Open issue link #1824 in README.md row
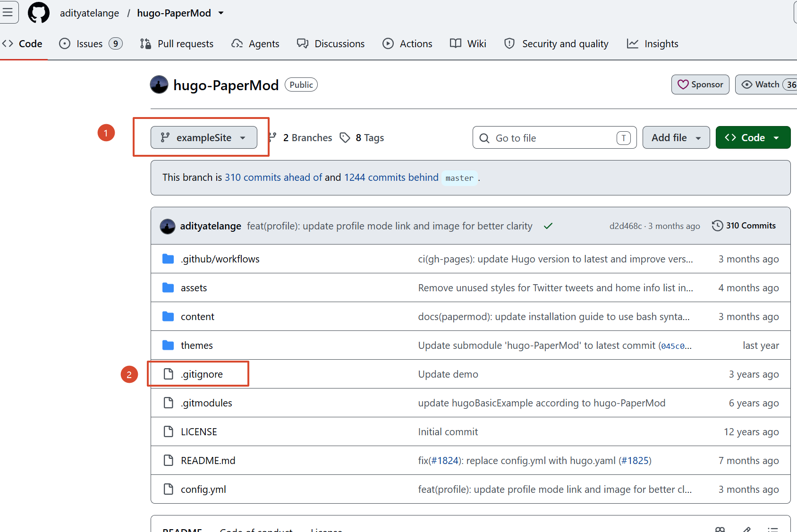Screen dimensions: 797x532 pyautogui.click(x=445, y=461)
